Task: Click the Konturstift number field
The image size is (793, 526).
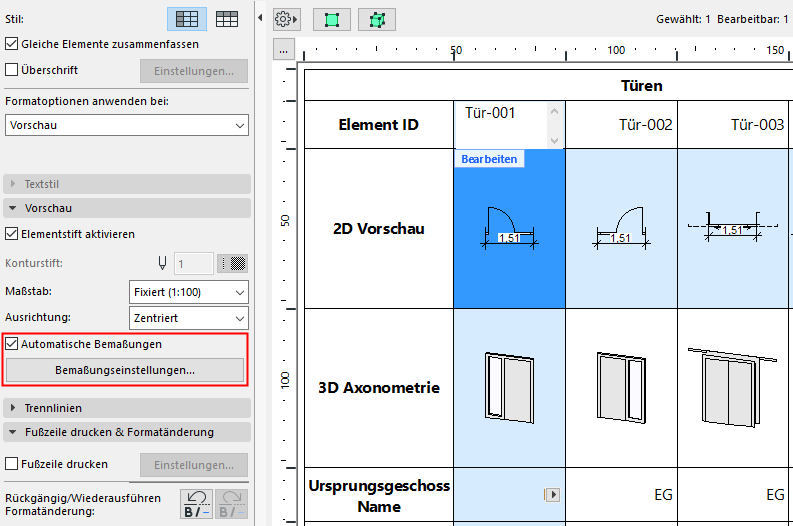Action: (x=194, y=264)
